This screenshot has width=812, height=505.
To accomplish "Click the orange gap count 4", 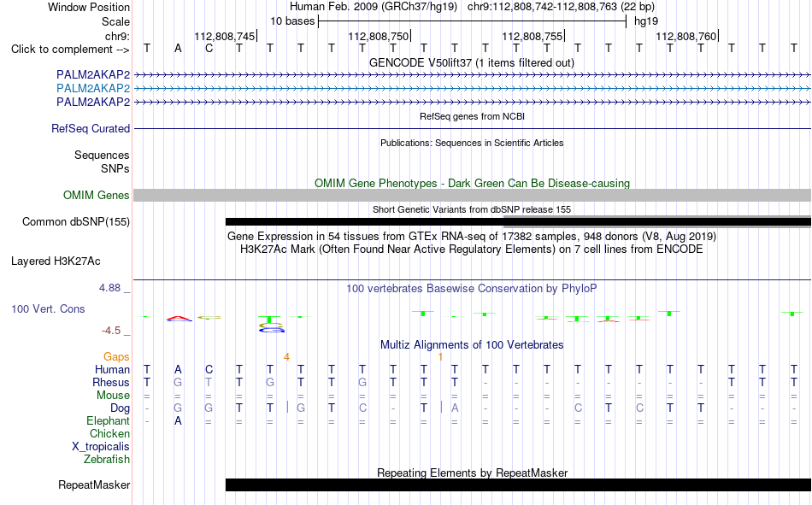I will coord(286,357).
